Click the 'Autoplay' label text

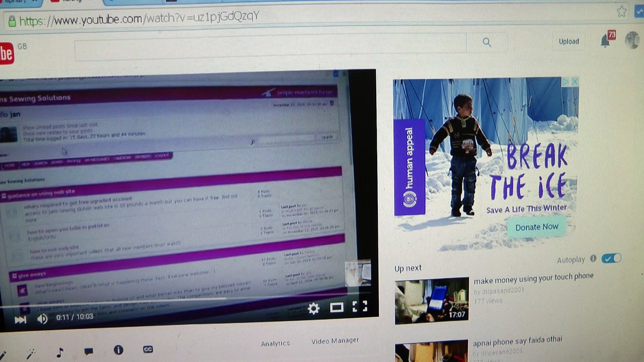571,260
